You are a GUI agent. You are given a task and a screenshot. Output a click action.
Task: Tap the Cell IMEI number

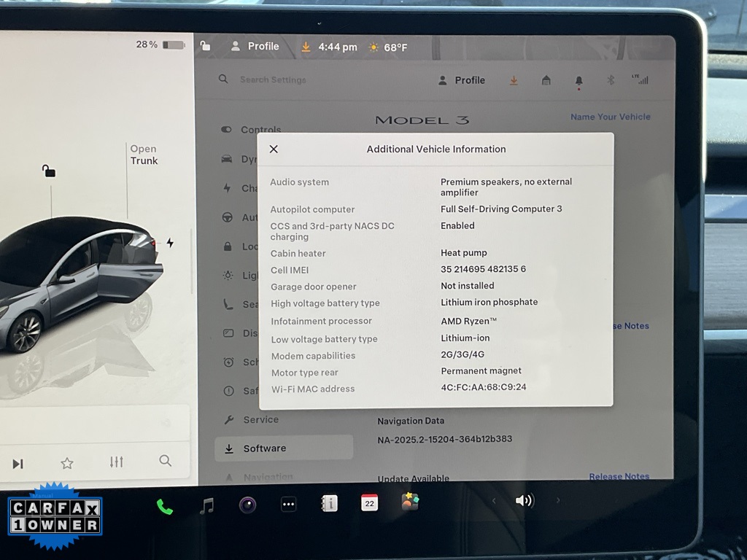pyautogui.click(x=483, y=269)
